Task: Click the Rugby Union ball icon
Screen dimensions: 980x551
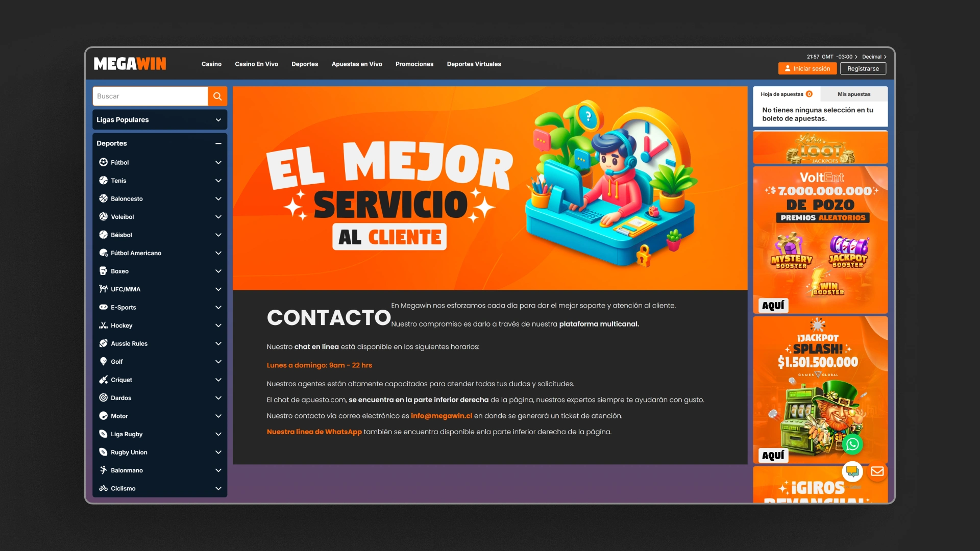Action: pyautogui.click(x=103, y=452)
